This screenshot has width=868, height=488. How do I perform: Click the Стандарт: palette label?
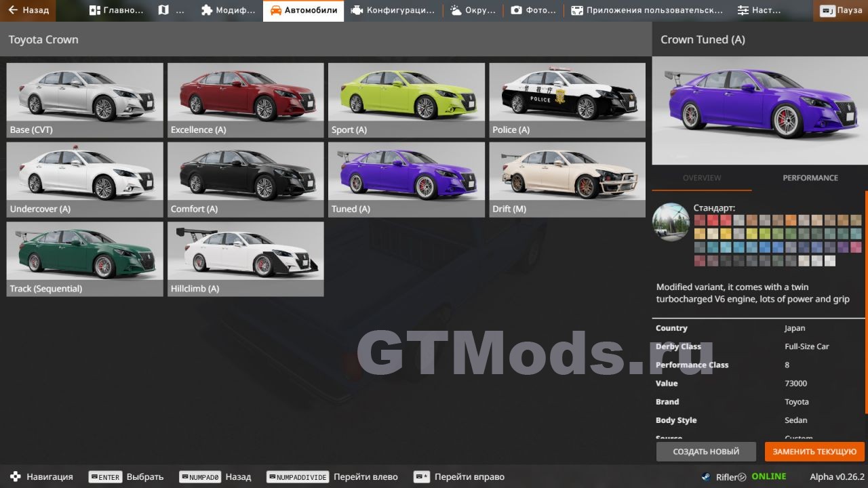714,207
